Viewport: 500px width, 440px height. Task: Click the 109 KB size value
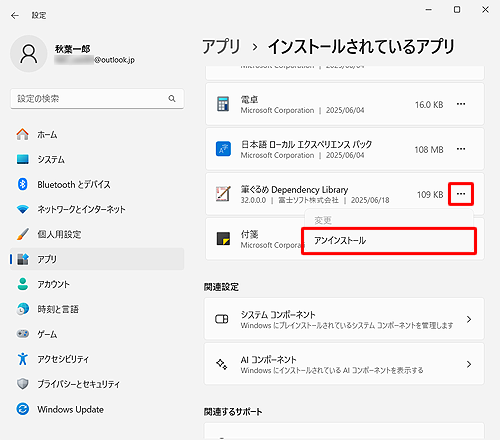tap(430, 195)
